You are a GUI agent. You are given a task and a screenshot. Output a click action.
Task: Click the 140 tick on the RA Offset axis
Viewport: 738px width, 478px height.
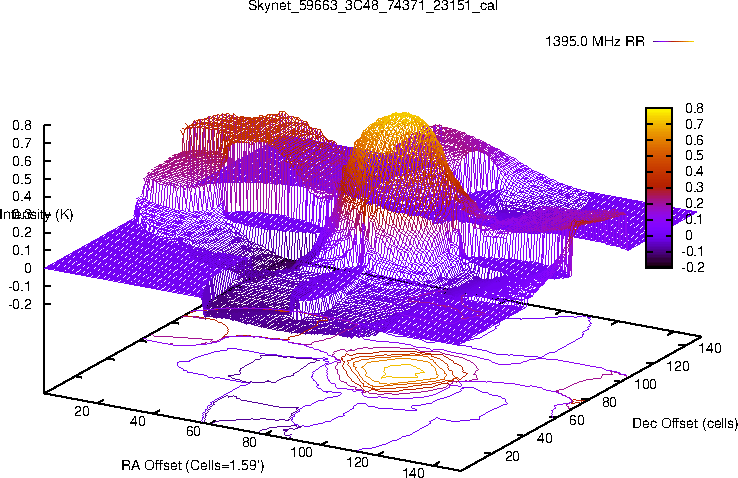pos(413,472)
